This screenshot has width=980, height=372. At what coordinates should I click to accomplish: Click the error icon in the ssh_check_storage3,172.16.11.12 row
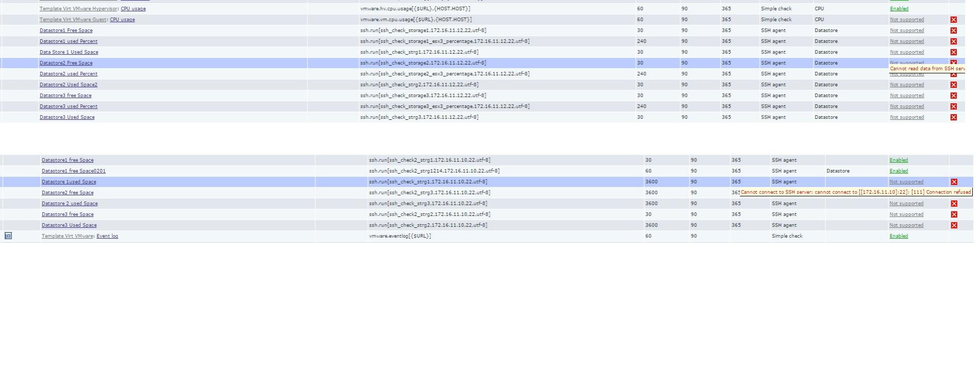tap(954, 96)
